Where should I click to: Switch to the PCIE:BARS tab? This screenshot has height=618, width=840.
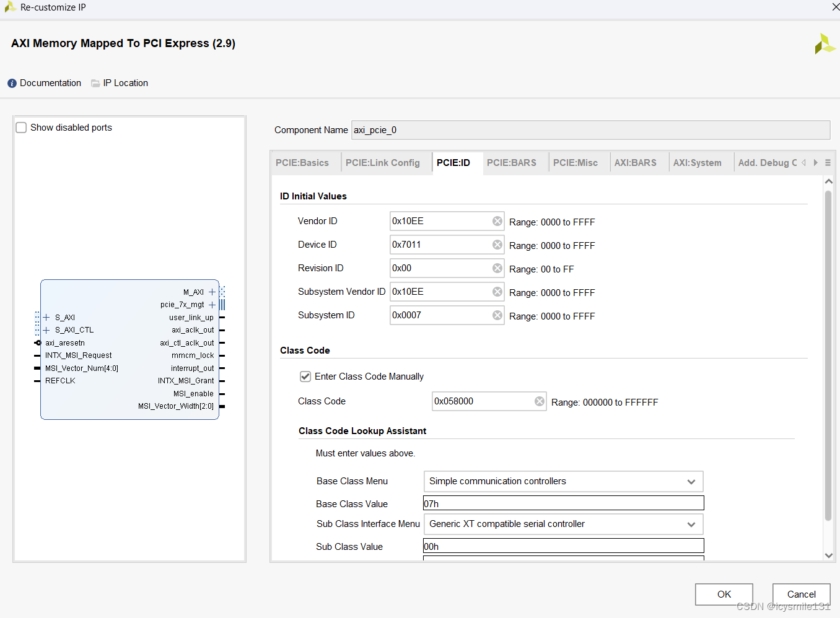coord(512,162)
